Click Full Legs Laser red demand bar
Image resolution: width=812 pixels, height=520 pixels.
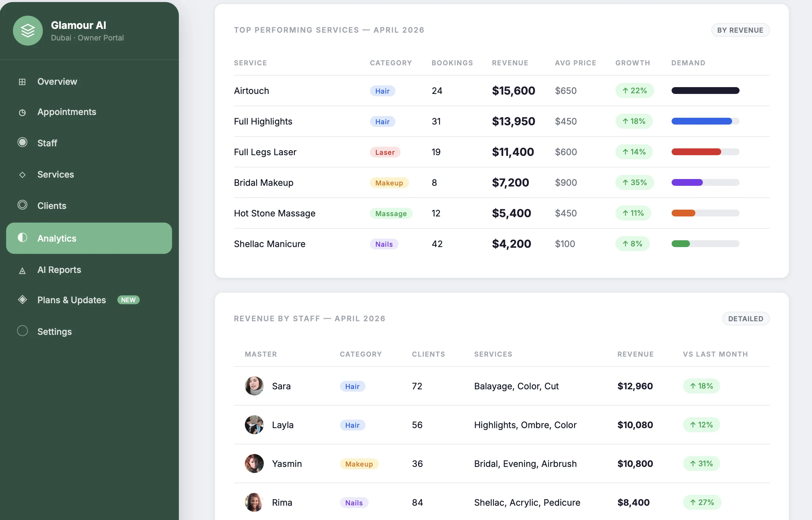coord(696,152)
